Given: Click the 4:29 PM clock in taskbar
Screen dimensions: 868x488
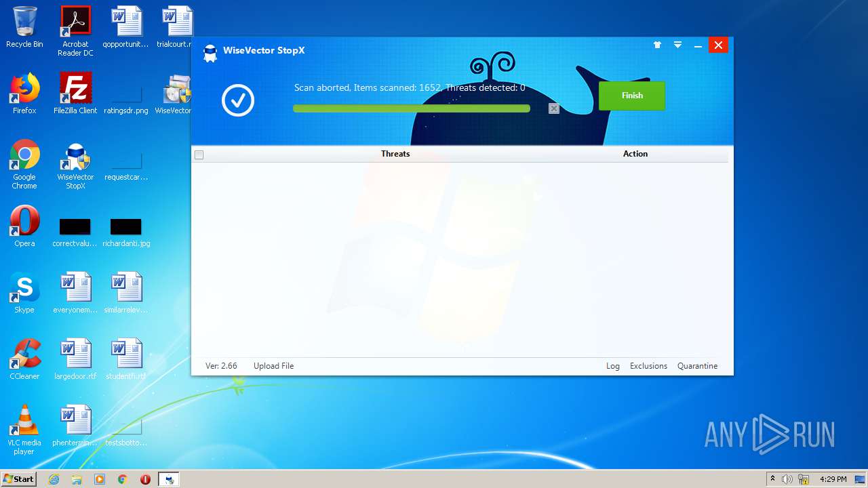Looking at the screenshot, I should click(x=833, y=479).
